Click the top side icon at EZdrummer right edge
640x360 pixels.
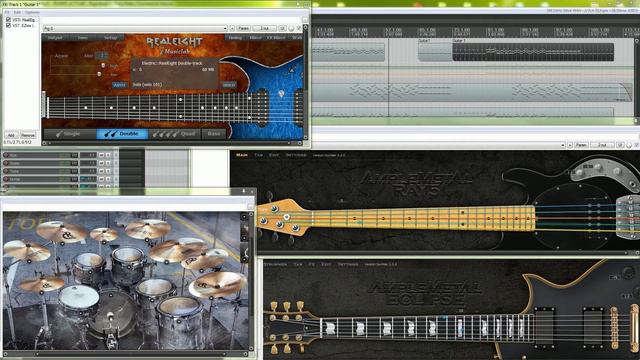(244, 217)
